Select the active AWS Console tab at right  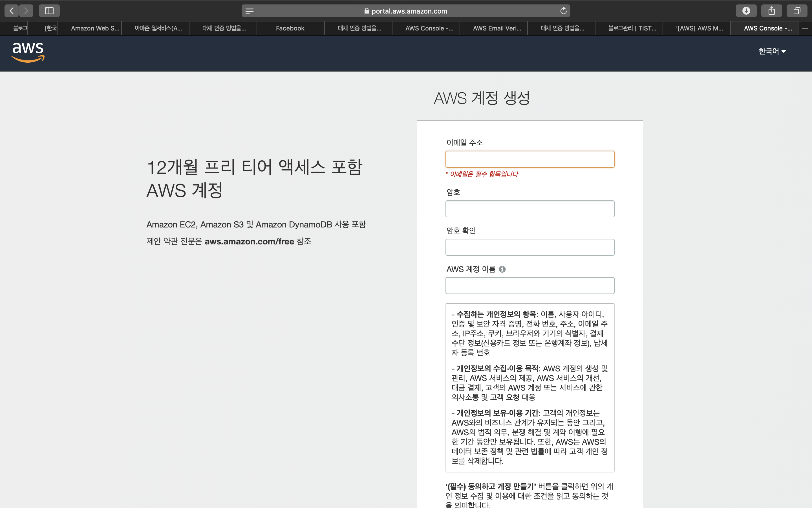pyautogui.click(x=765, y=28)
